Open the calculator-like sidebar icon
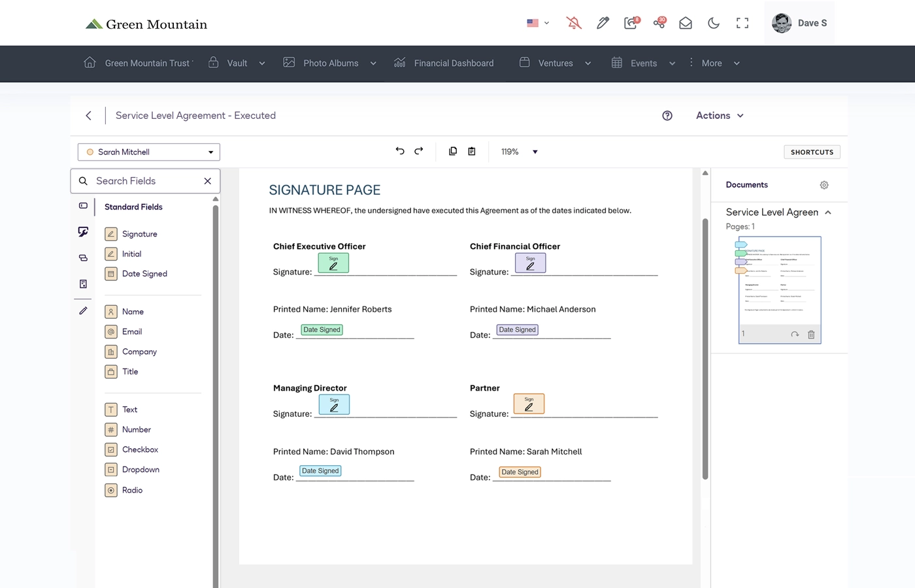Image resolution: width=915 pixels, height=588 pixels. (x=83, y=284)
